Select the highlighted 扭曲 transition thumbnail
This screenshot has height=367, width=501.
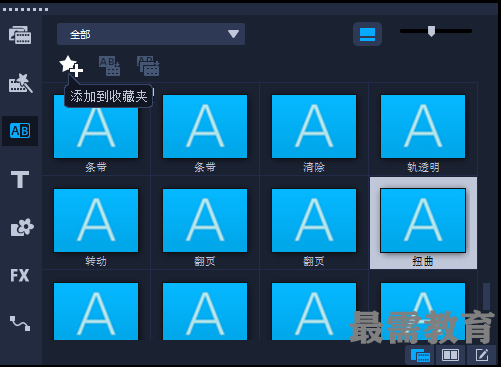pyautogui.click(x=423, y=220)
